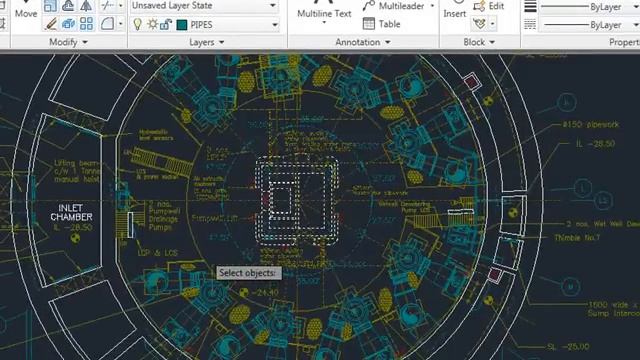This screenshot has width=640, height=360.
Task: Click the Edit block icon
Action: (479, 6)
